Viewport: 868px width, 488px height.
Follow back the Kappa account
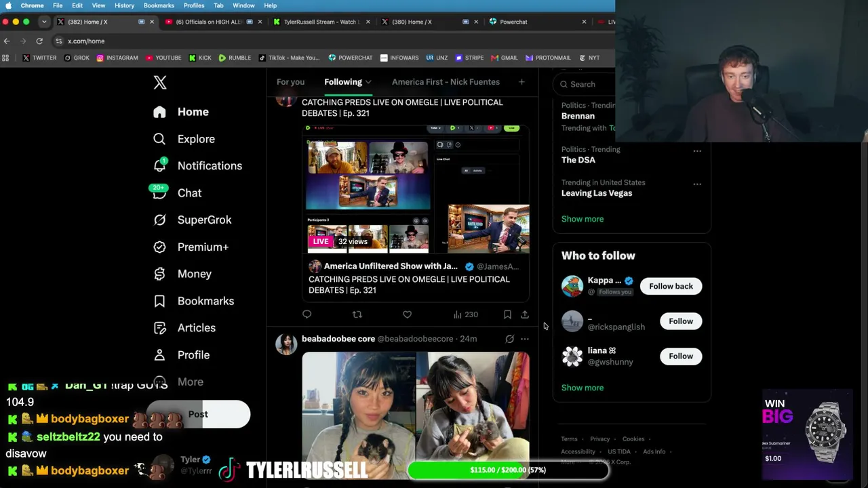(671, 286)
